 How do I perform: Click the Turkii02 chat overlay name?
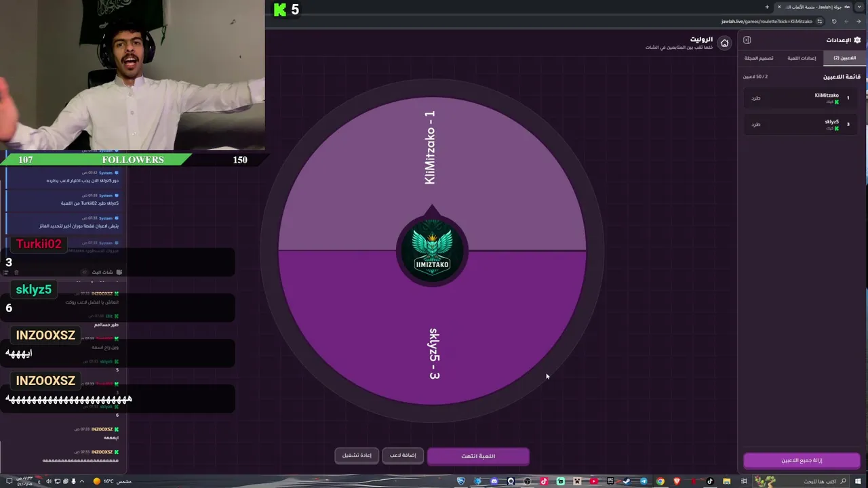(x=39, y=244)
